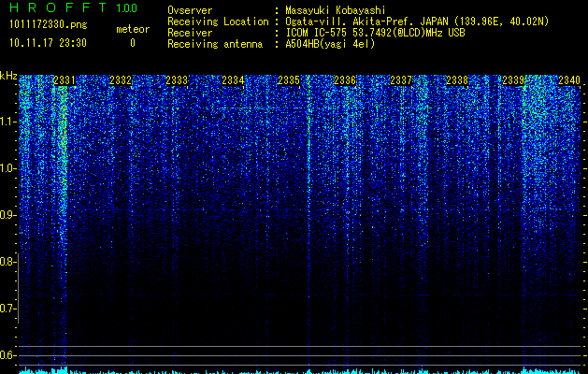This screenshot has height=374, width=588.
Task: Click the date stamp 10.11.17 23:30
Action: [48, 43]
